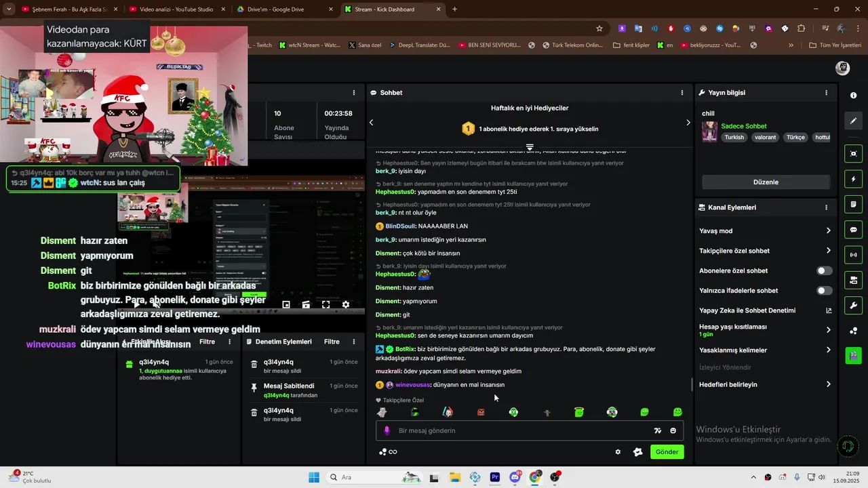Click the channel points infinity icon
This screenshot has height=488, width=868.
(388, 452)
